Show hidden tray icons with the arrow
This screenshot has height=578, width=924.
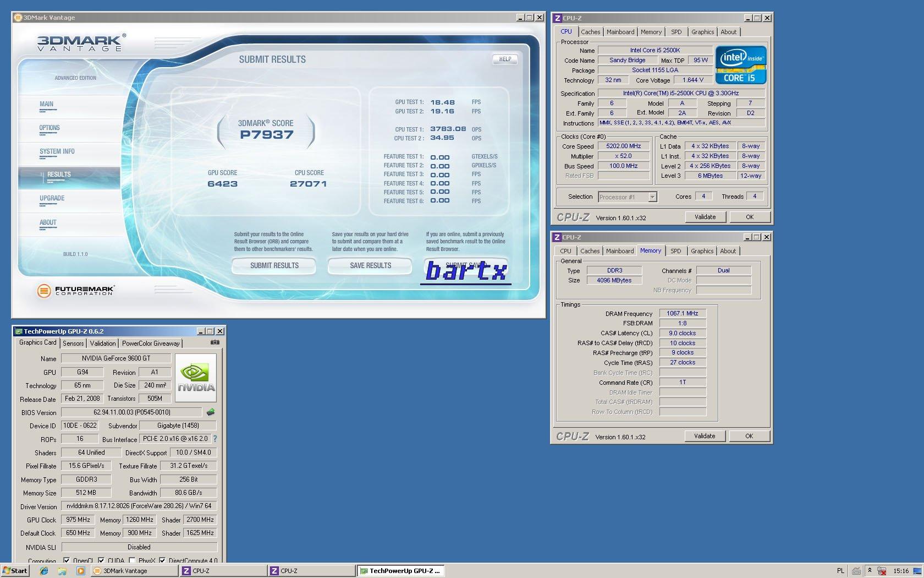coord(870,571)
